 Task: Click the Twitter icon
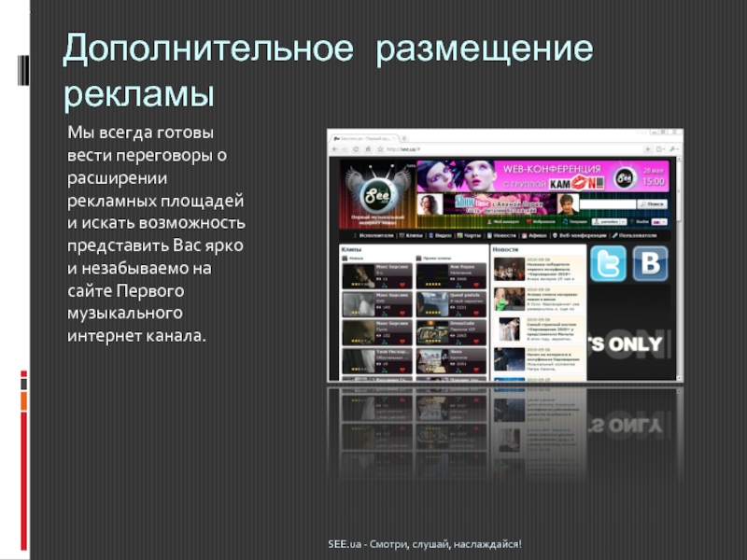(608, 263)
